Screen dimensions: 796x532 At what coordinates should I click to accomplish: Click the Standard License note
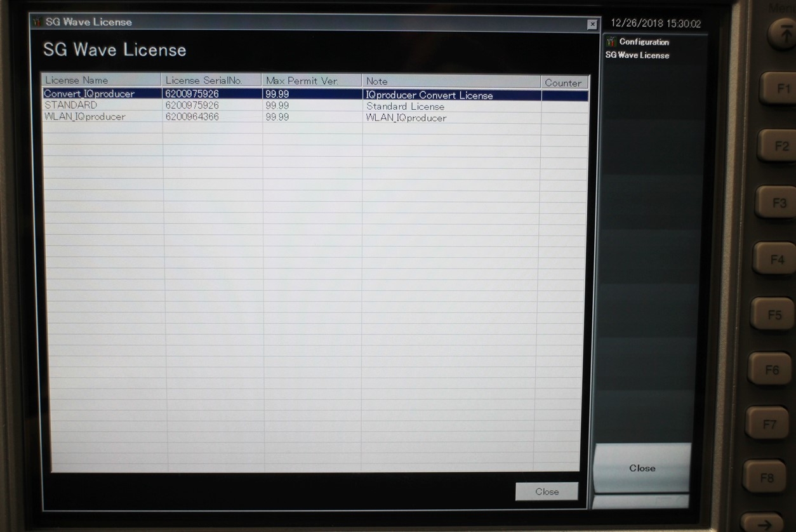coord(405,107)
